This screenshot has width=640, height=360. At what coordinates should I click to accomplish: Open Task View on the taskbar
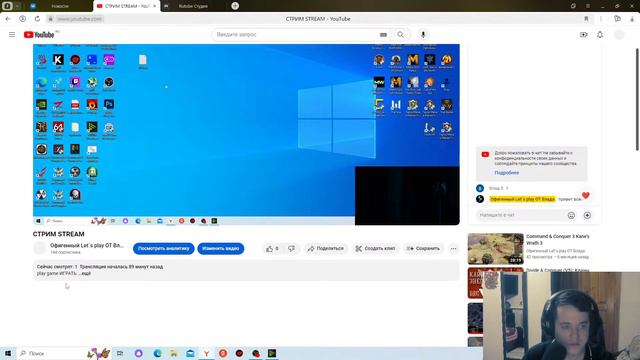tap(120, 353)
